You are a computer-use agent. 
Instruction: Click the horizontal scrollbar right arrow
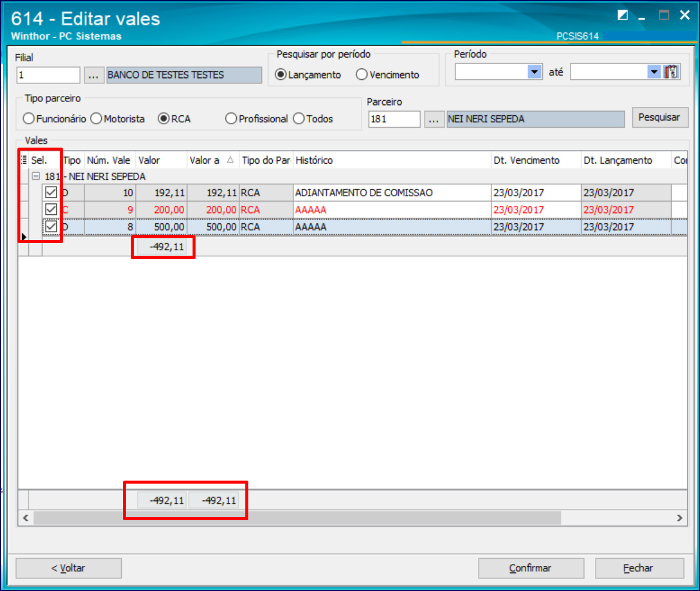[x=680, y=518]
